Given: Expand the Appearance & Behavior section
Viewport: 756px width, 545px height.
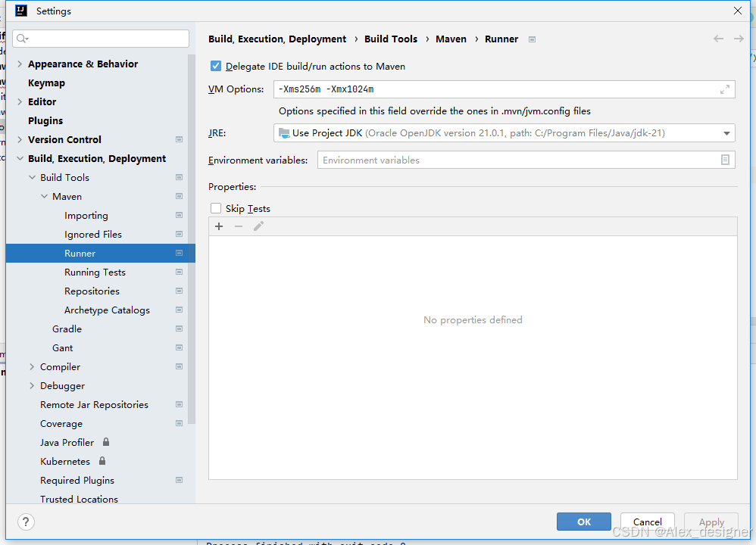Looking at the screenshot, I should coord(20,64).
